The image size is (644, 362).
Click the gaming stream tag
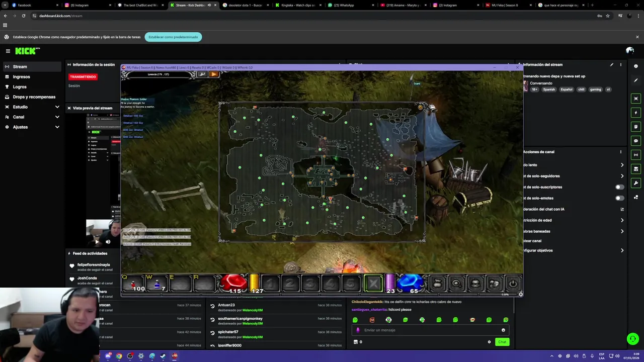(x=595, y=89)
